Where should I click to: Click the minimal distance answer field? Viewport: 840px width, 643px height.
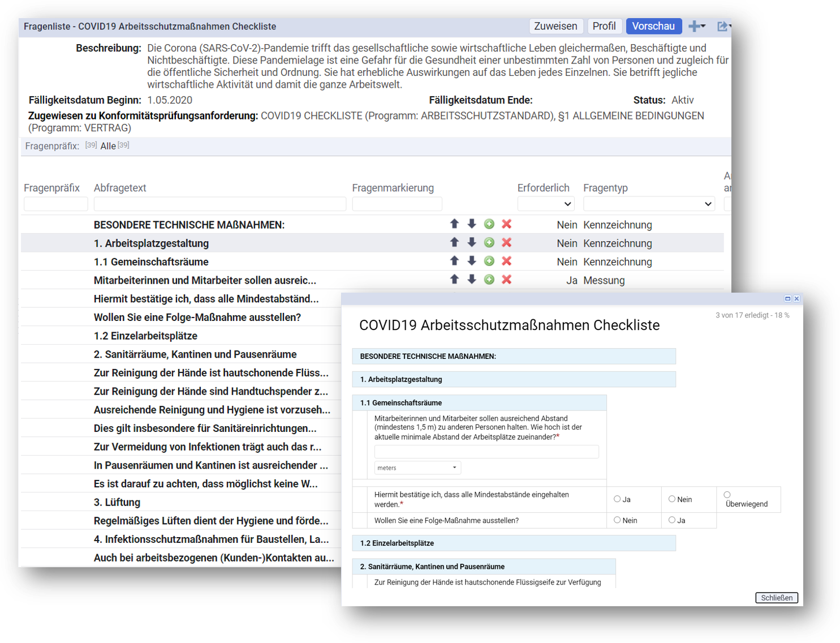click(x=486, y=451)
